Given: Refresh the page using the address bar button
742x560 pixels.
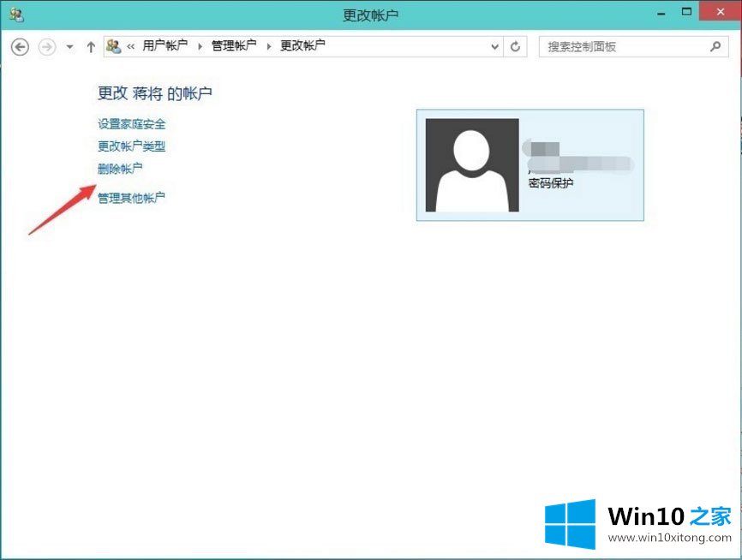Looking at the screenshot, I should click(515, 47).
